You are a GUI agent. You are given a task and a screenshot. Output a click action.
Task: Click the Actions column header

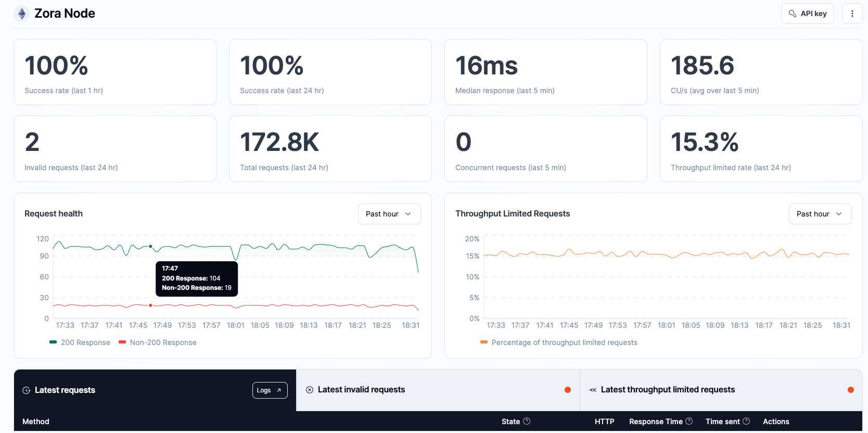(776, 422)
